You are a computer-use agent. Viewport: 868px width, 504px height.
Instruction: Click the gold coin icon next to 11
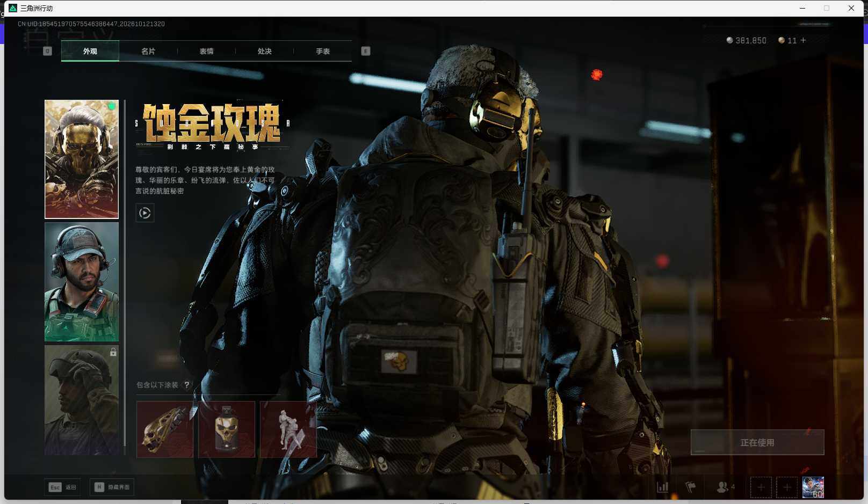[782, 40]
